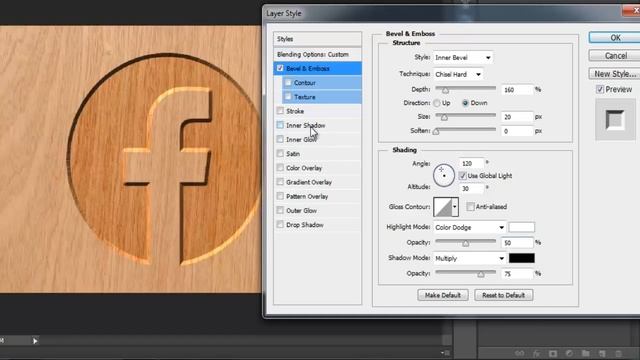Click the Highlight opacity field showing 50
640x360 pixels.
point(517,243)
